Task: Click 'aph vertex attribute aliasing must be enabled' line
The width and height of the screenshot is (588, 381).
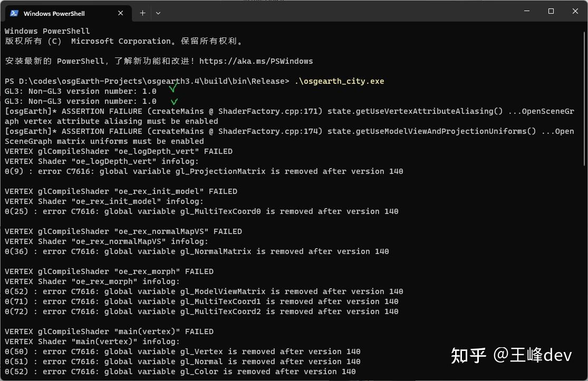Action: click(111, 121)
